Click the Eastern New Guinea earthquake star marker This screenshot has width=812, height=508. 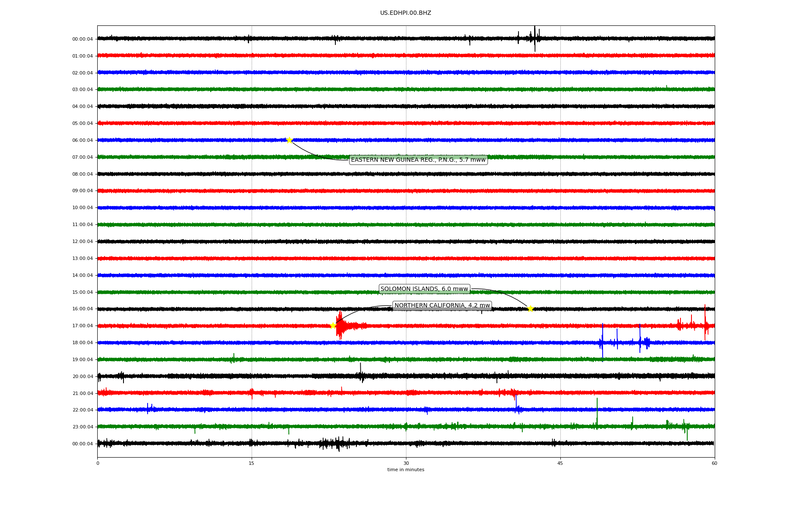(x=289, y=140)
